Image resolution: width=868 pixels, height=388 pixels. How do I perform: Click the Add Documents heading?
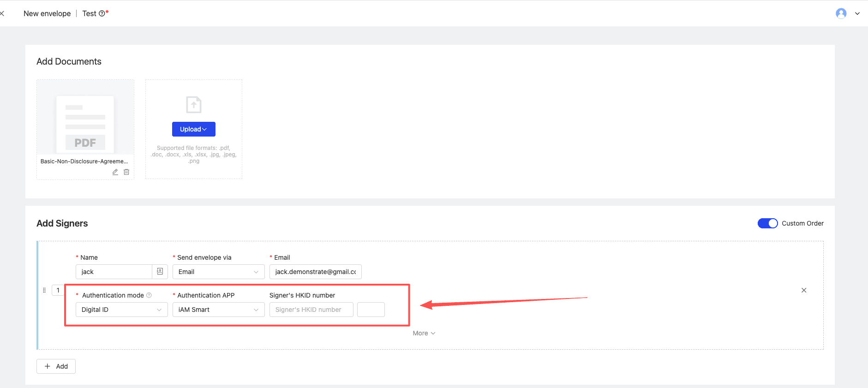click(69, 61)
